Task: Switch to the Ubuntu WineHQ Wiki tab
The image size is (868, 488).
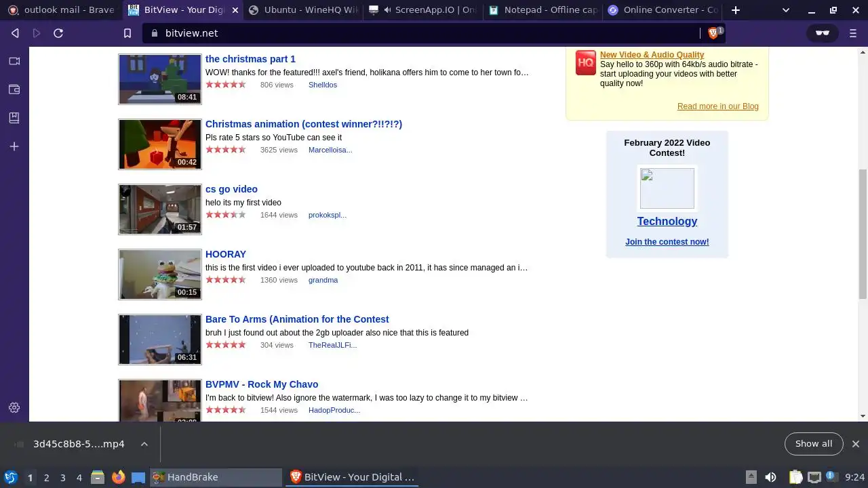Action: [304, 10]
